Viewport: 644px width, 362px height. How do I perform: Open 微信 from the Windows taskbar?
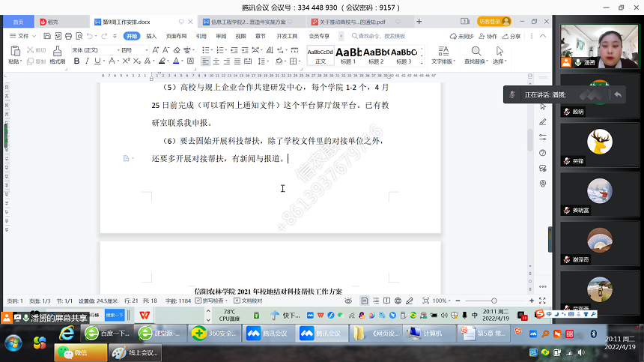(x=76, y=352)
